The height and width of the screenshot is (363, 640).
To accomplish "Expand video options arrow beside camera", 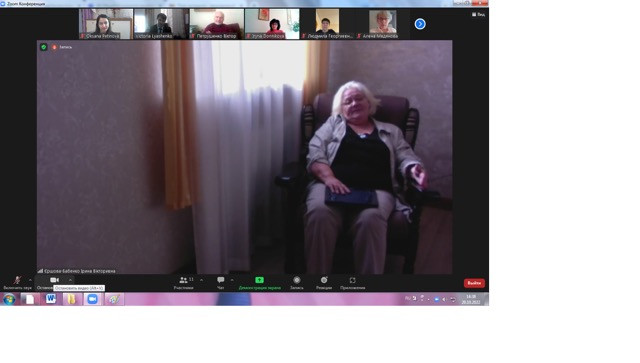I will click(x=70, y=280).
